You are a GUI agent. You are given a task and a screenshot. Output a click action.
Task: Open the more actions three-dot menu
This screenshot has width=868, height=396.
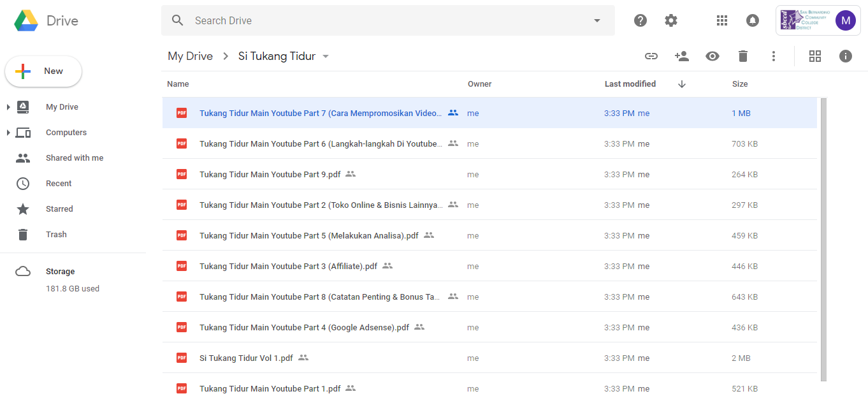click(x=773, y=56)
